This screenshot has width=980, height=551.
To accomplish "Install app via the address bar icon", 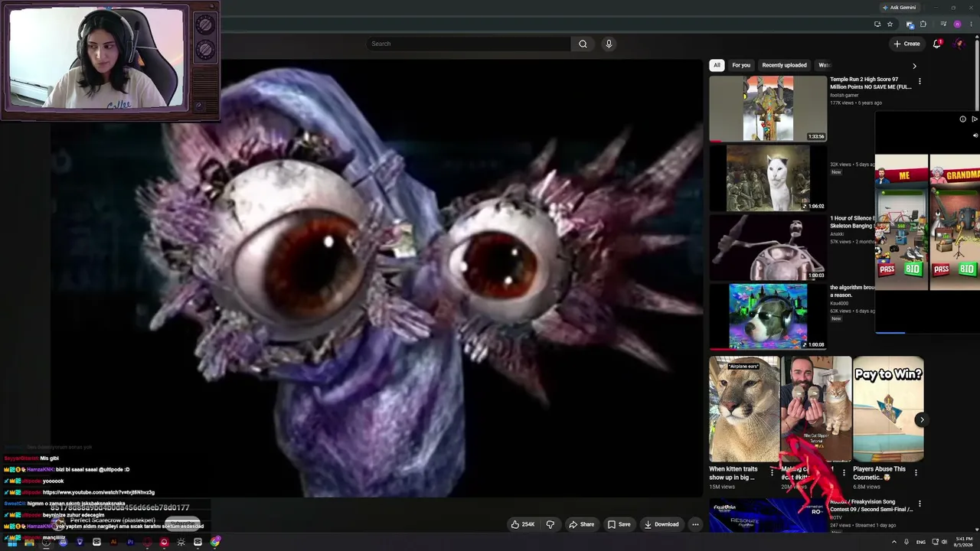I will click(x=877, y=24).
